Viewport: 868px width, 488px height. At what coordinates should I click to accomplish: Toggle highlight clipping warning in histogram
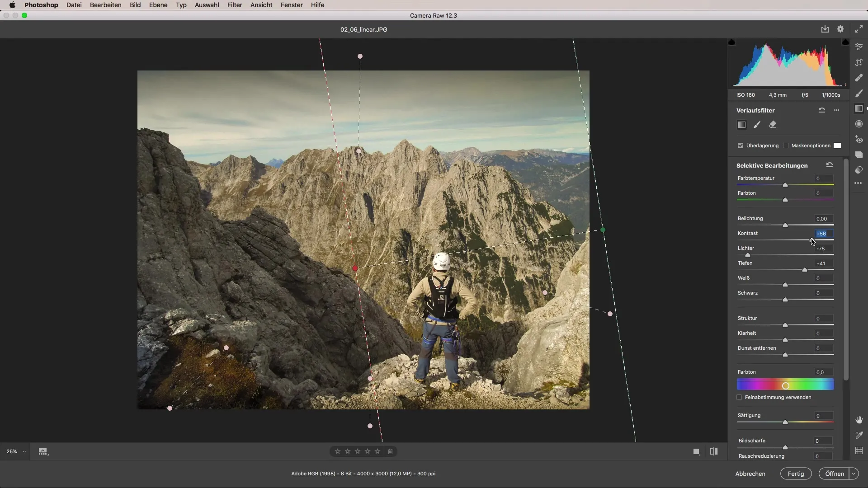[x=845, y=42]
